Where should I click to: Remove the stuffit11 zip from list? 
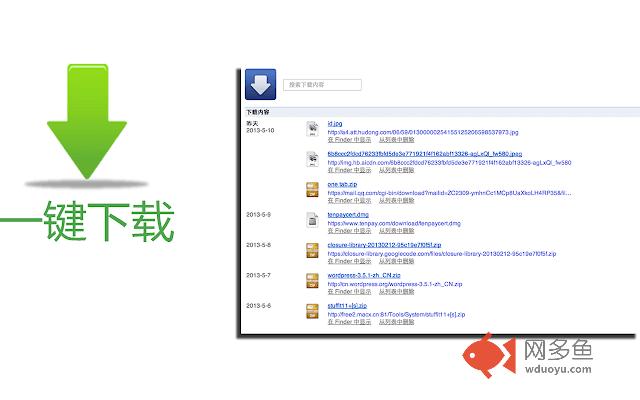tap(397, 322)
